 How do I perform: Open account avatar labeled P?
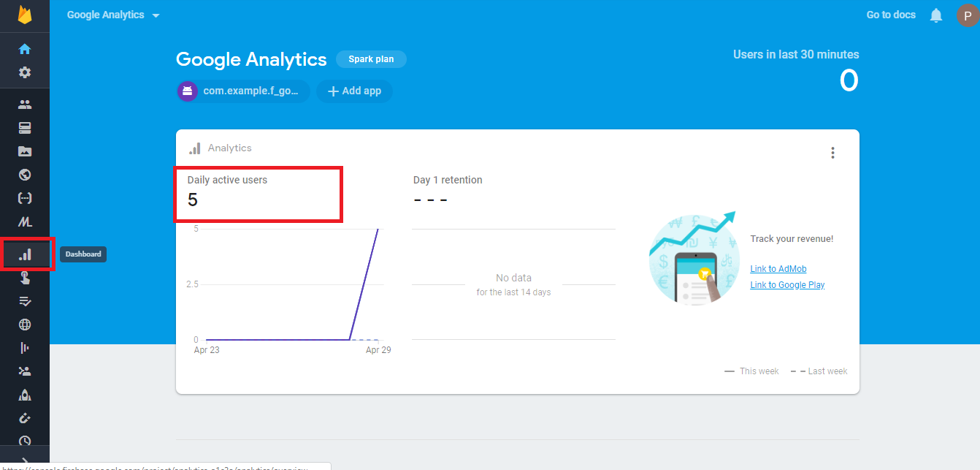[x=968, y=15]
